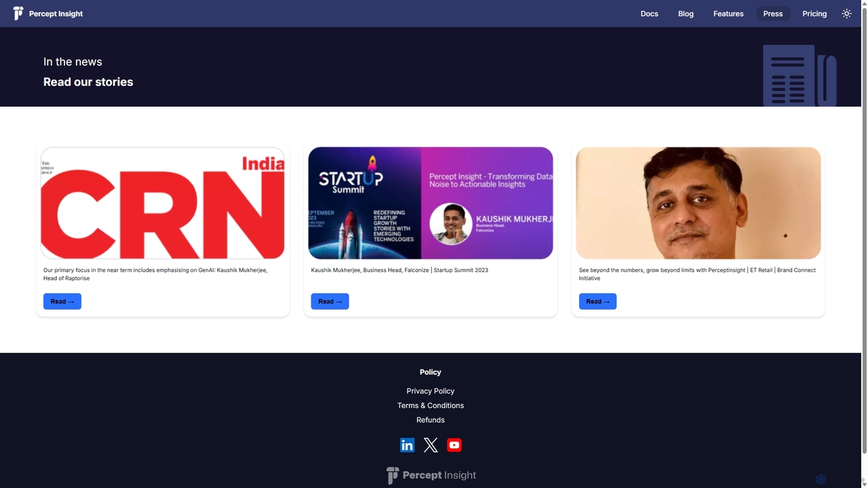This screenshot has width=868, height=488.
Task: Click the 'Policy' footer heading
Action: click(x=431, y=372)
